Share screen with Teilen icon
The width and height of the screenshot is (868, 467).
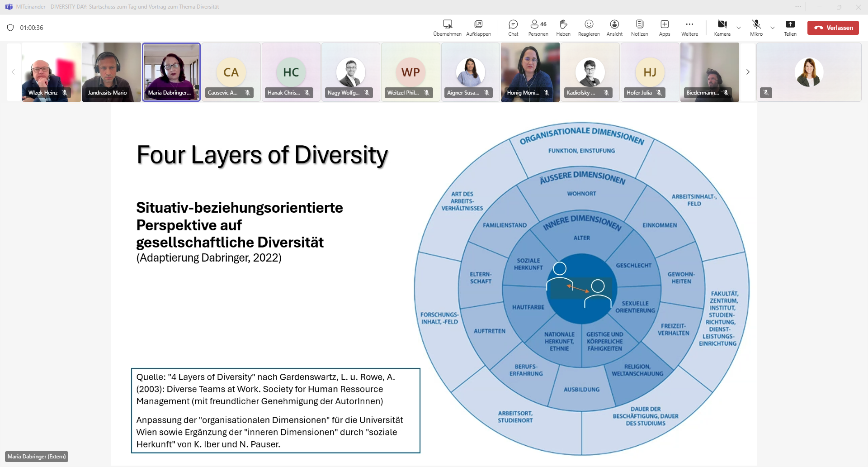tap(790, 27)
